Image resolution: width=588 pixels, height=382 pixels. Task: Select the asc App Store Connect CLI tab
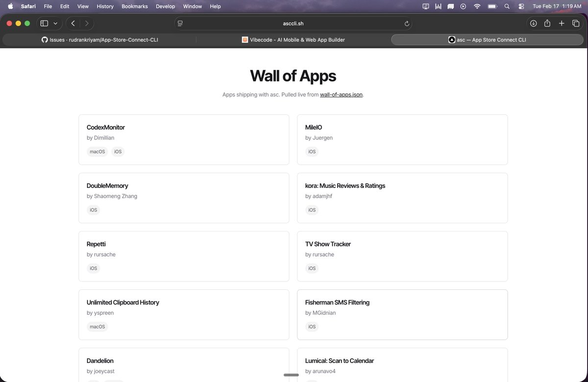click(487, 40)
